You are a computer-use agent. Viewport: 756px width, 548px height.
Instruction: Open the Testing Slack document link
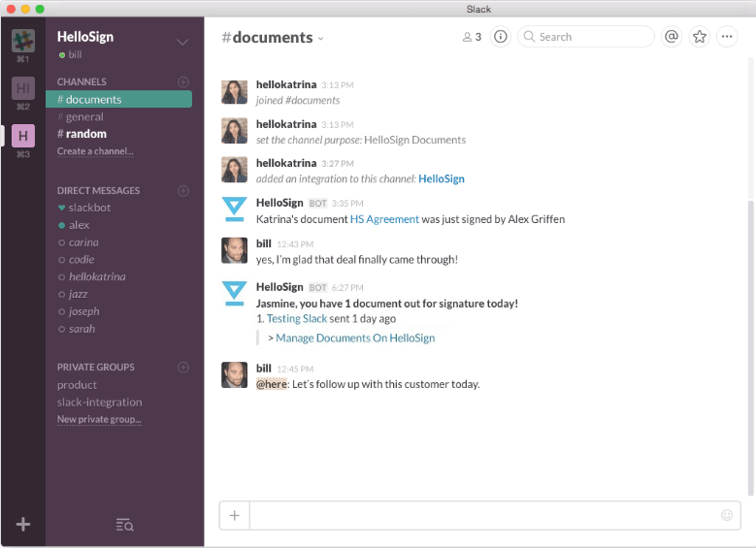point(297,318)
